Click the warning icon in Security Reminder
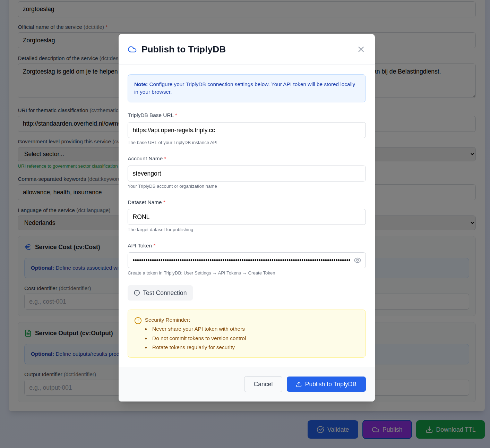This screenshot has height=448, width=490. coord(138,320)
